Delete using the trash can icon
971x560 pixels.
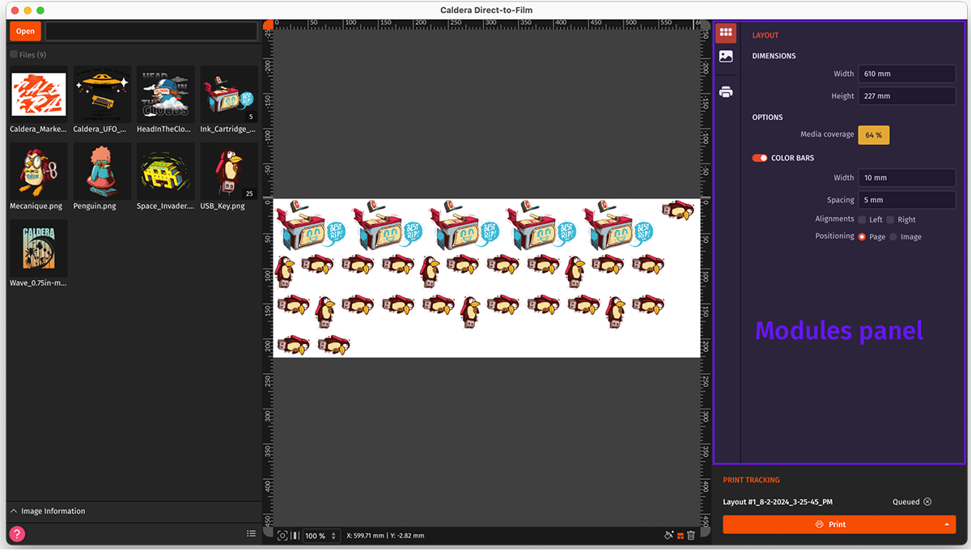click(x=691, y=536)
